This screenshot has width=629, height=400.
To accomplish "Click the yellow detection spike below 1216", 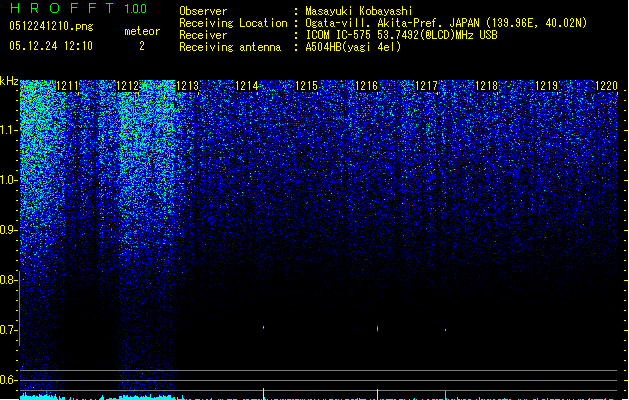I will (377, 394).
